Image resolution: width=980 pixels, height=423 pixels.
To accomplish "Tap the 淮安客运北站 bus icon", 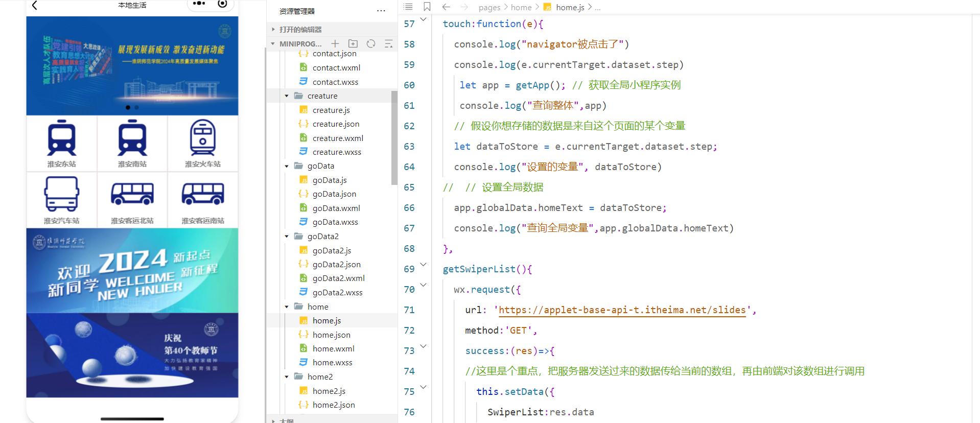I will pyautogui.click(x=132, y=194).
